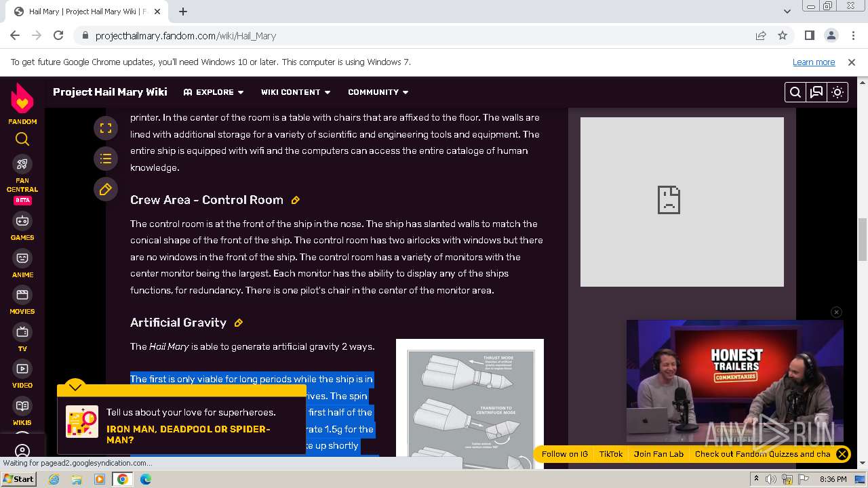
Task: Open Check out Fandom Quizzes link
Action: point(763,454)
